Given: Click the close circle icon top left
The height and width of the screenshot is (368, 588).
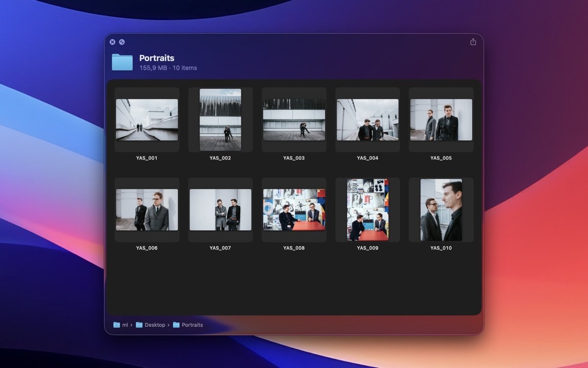Looking at the screenshot, I should [x=113, y=42].
